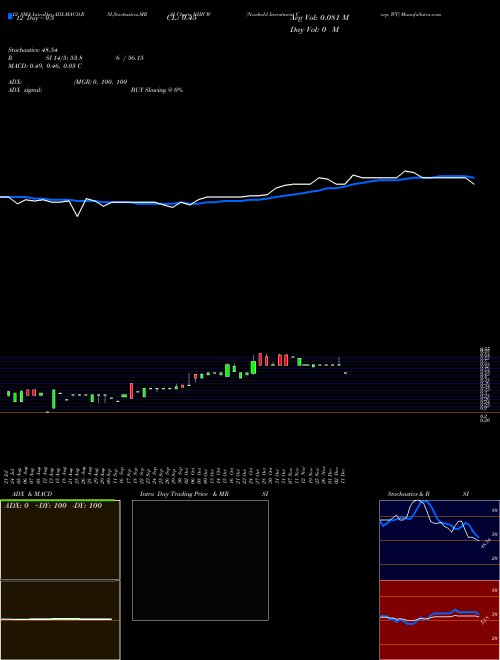Click the Stochastics & R SI panel title

[428, 494]
